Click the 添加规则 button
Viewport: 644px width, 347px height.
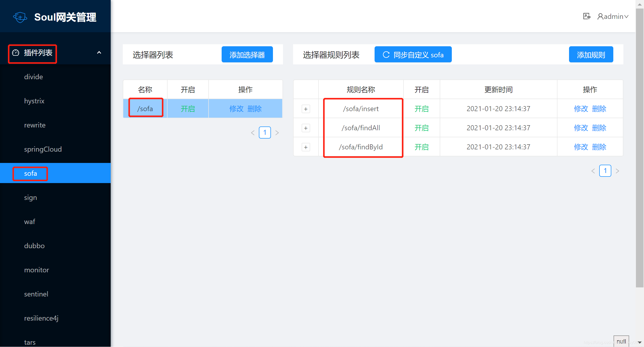(x=591, y=55)
